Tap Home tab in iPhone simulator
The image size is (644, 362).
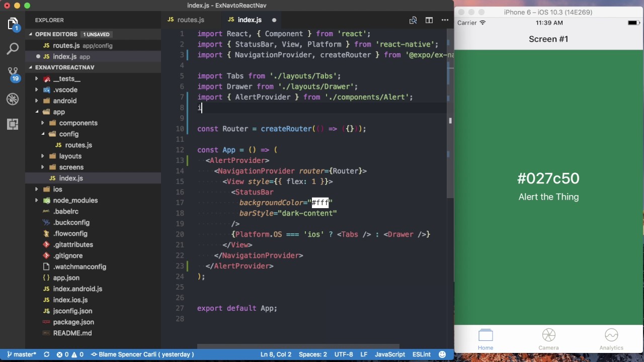486,340
